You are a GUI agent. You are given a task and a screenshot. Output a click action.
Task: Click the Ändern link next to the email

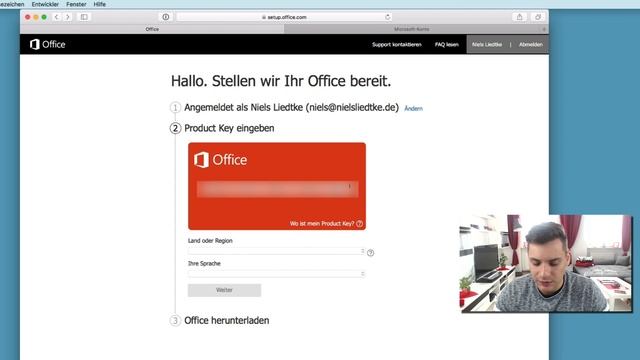click(x=413, y=109)
